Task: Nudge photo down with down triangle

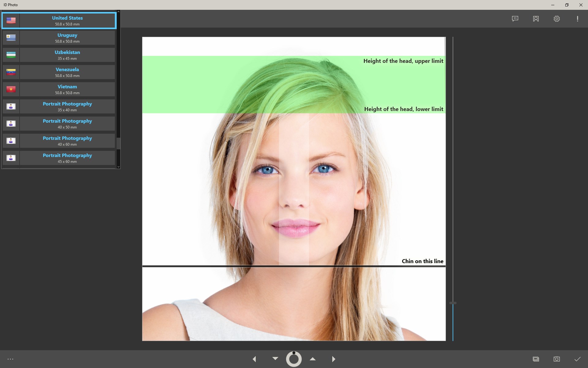Action: tap(275, 358)
